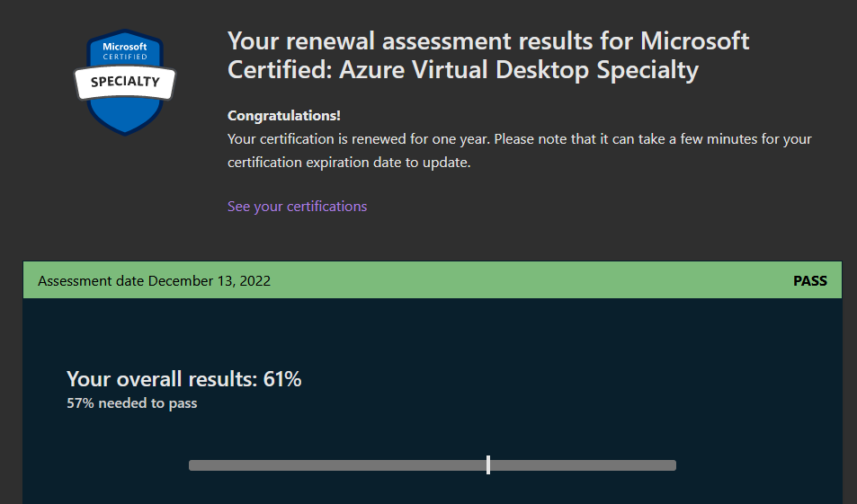
Task: Click the 57% needed to pass text
Action: [131, 403]
